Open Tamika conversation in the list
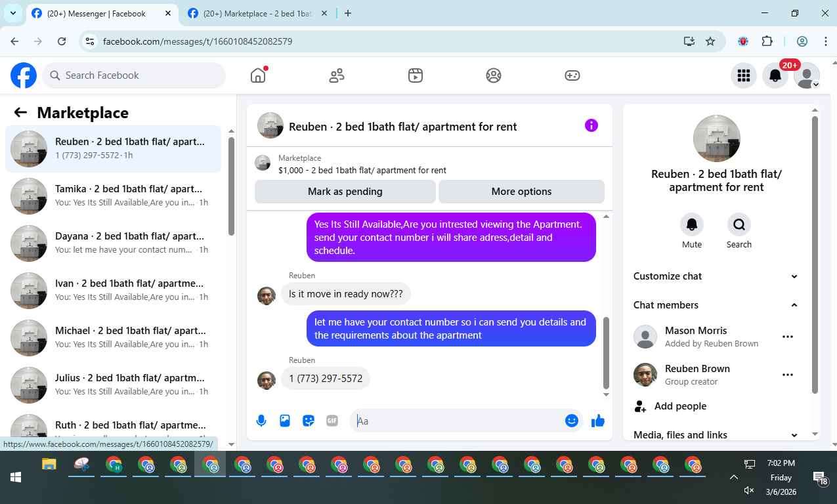The width and height of the screenshot is (837, 504). point(113,196)
